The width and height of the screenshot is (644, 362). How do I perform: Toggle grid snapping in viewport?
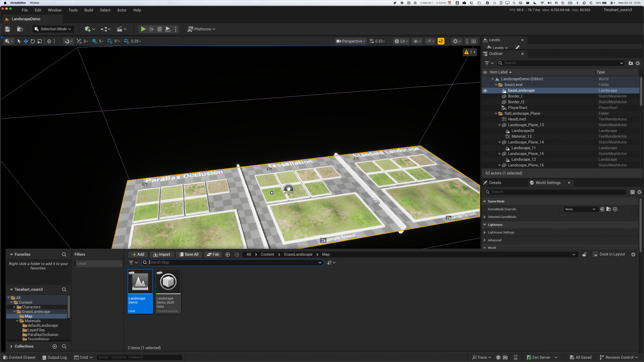tap(94, 41)
